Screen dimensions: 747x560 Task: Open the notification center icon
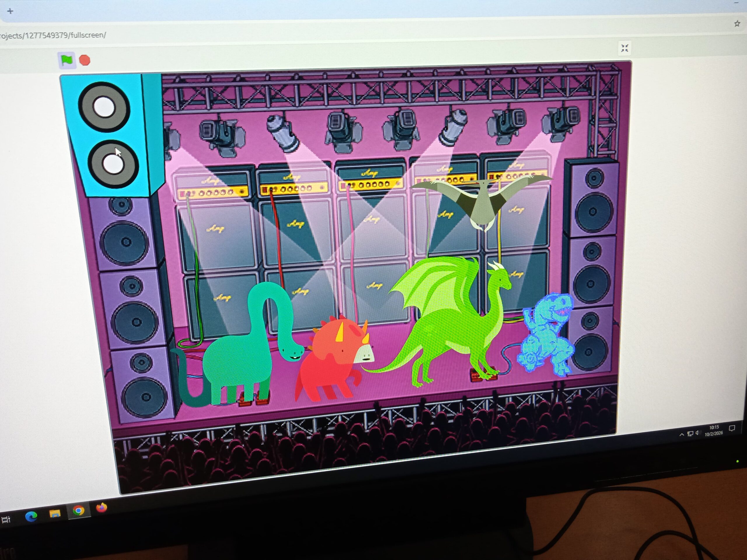tap(732, 428)
